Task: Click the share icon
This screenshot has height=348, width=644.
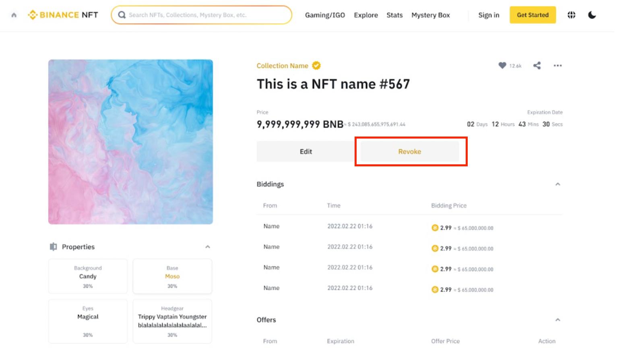Action: pos(537,65)
